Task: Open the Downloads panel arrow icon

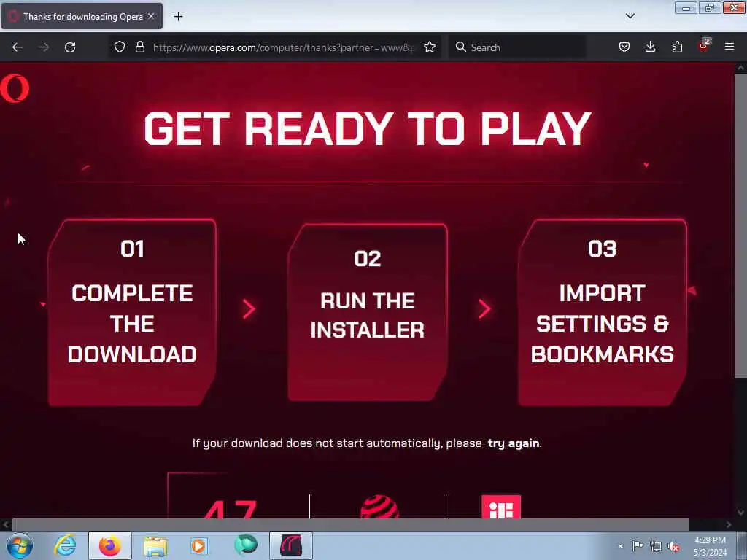Action: (650, 47)
